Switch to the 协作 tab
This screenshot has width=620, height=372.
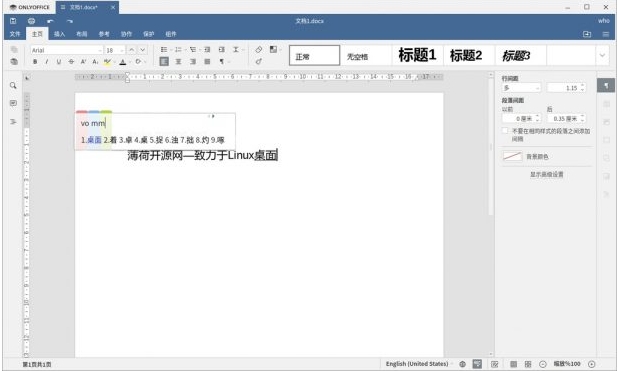(127, 34)
